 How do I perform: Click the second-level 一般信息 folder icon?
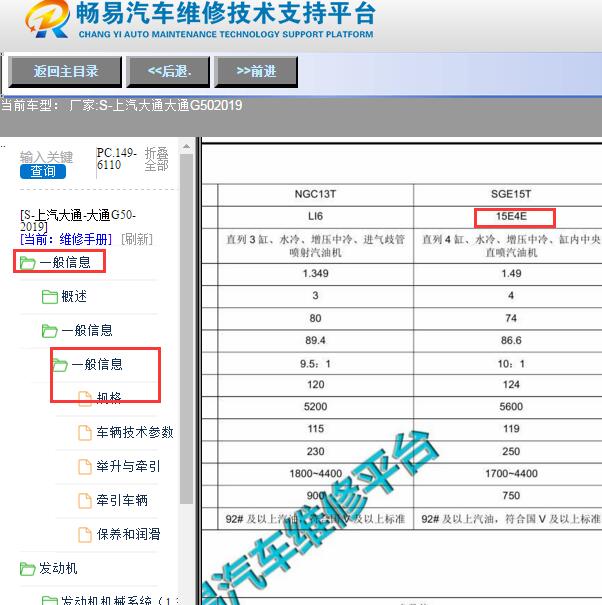(49, 331)
